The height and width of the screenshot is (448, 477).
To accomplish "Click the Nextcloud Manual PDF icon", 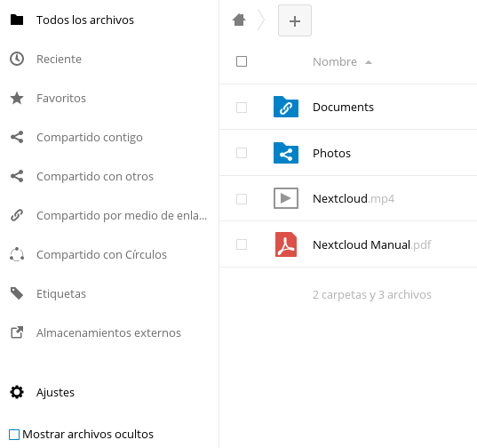I will pos(286,244).
